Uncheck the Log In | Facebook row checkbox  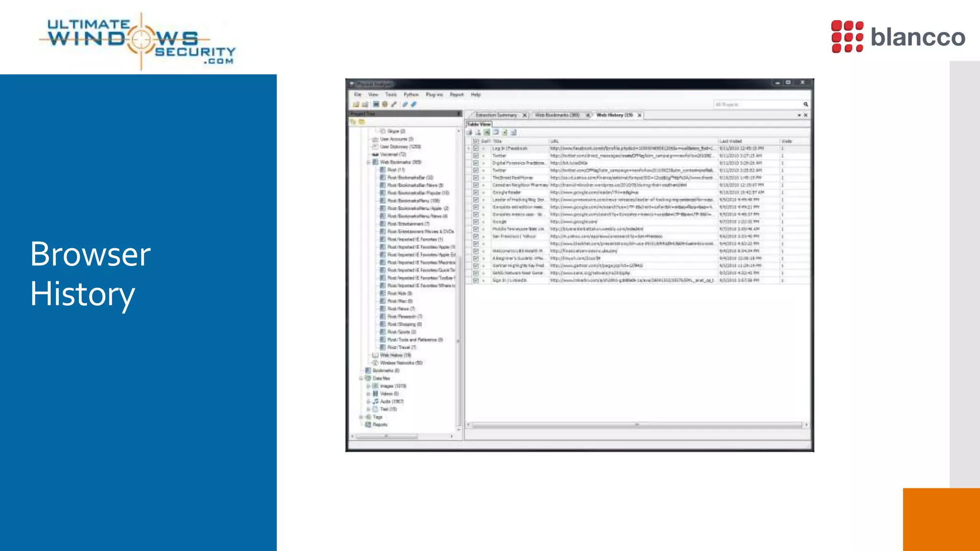[476, 149]
